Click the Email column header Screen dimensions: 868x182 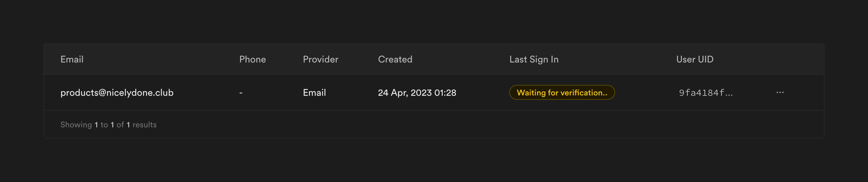[x=72, y=59]
